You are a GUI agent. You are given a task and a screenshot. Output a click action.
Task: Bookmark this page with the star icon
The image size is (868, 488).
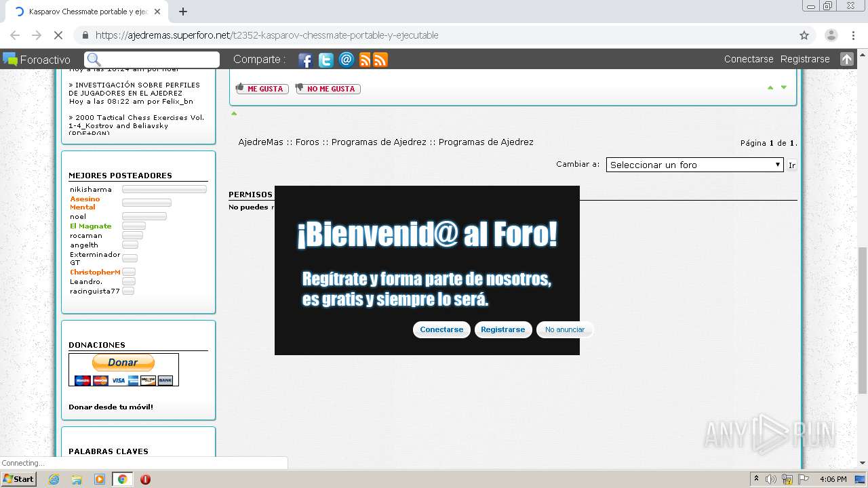coord(804,35)
